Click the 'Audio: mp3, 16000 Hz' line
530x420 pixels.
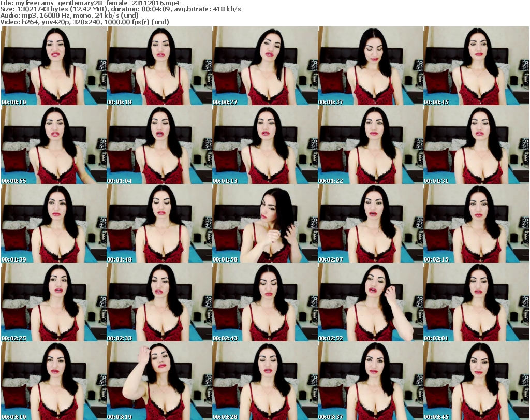(69, 16)
